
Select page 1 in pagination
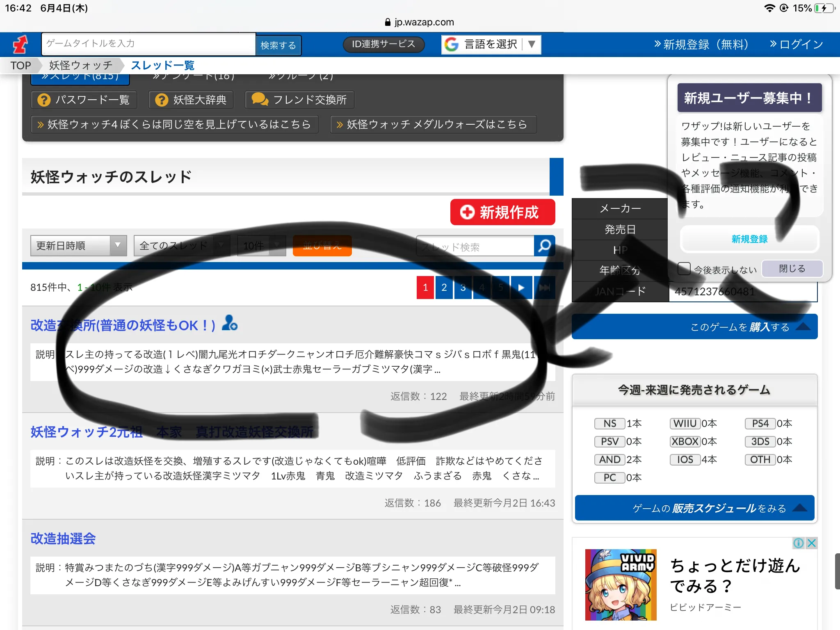pyautogui.click(x=425, y=287)
